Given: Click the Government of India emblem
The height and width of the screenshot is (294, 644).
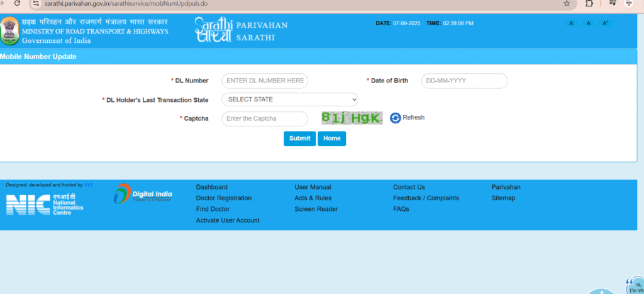Looking at the screenshot, I should pyautogui.click(x=9, y=30).
